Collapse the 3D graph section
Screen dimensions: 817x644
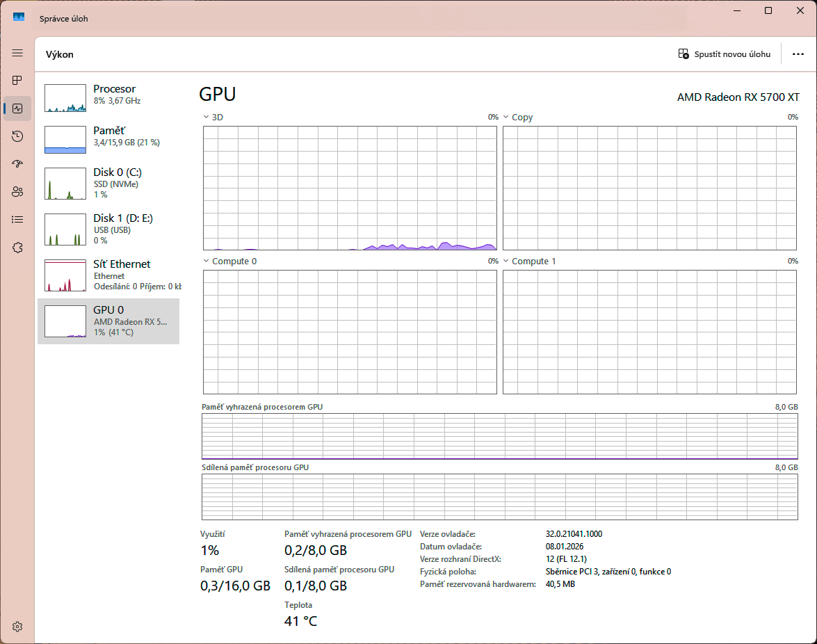(x=205, y=117)
